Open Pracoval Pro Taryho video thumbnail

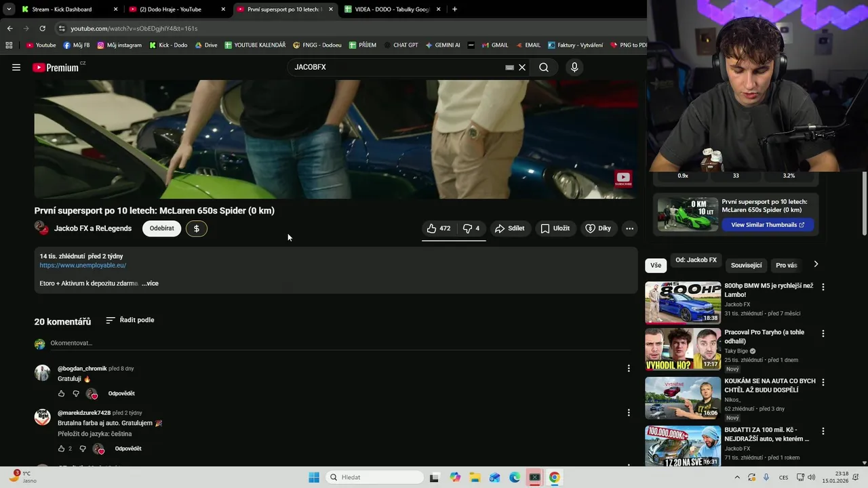pyautogui.click(x=683, y=349)
